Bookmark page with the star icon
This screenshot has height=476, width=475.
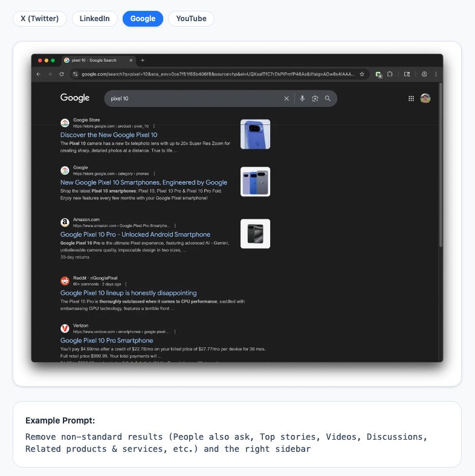click(x=362, y=74)
